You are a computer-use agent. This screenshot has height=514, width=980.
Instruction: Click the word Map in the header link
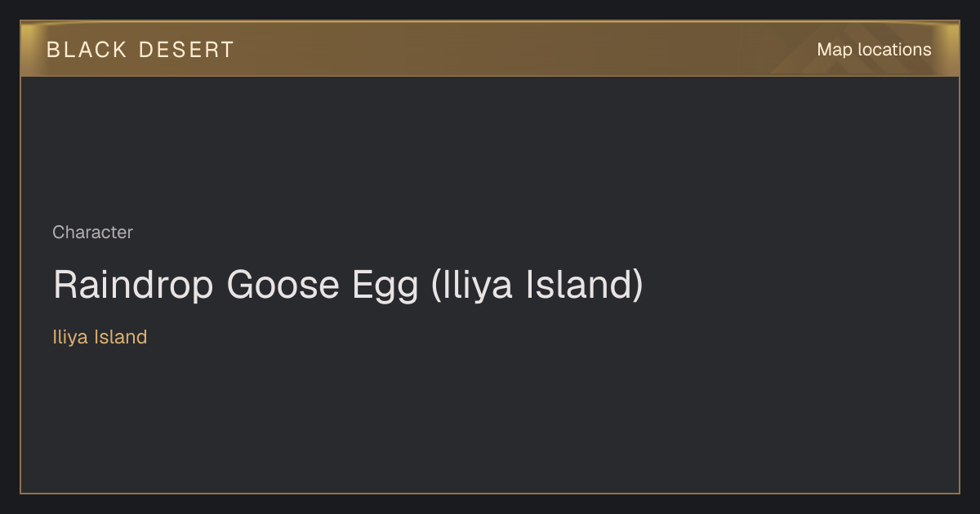[835, 50]
